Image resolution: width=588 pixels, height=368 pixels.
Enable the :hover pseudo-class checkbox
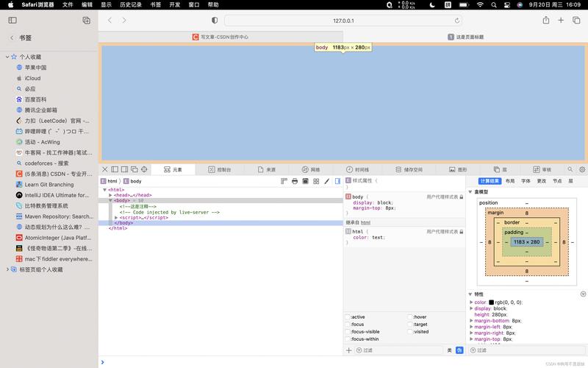(410, 316)
